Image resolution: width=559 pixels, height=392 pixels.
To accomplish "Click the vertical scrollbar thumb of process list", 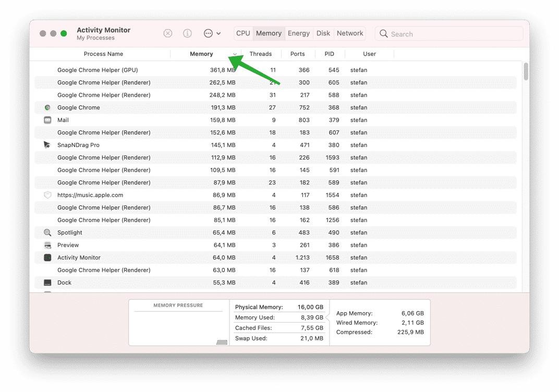I will coord(526,71).
